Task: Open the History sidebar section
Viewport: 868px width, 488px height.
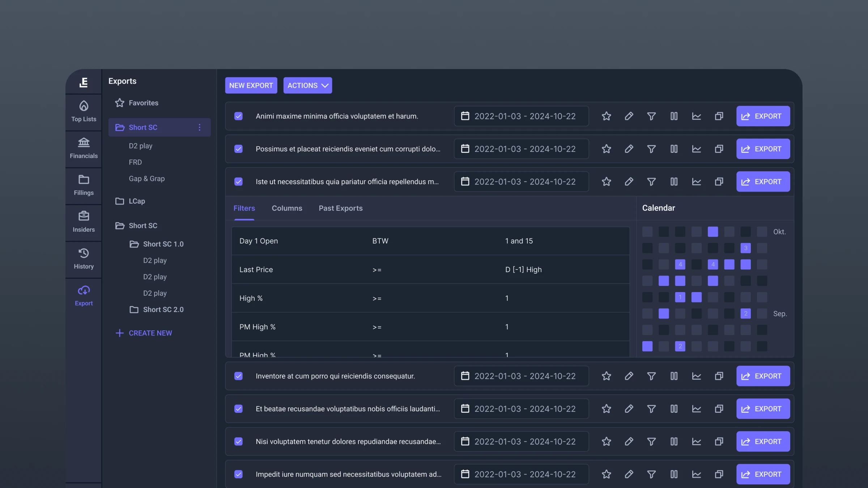Action: click(84, 259)
